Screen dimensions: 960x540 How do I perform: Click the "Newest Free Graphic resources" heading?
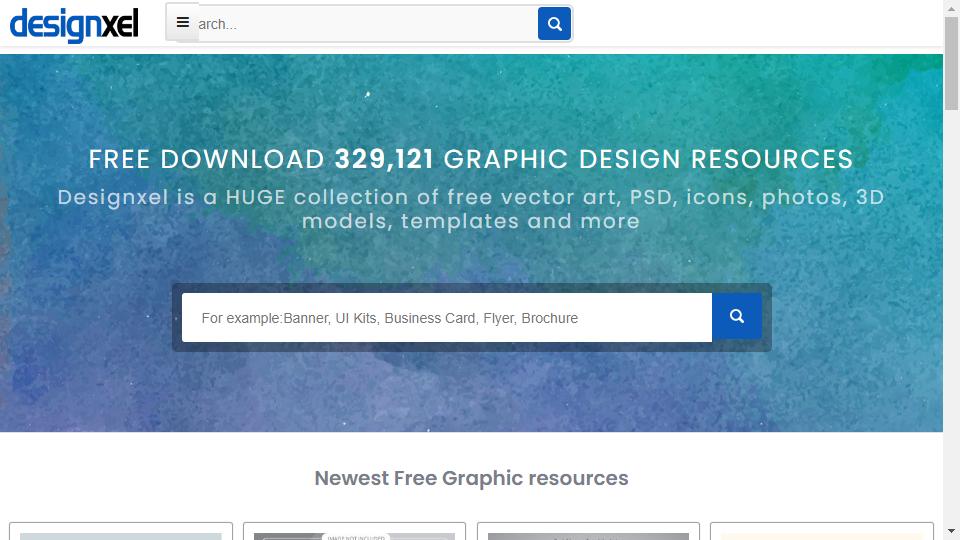pos(471,478)
